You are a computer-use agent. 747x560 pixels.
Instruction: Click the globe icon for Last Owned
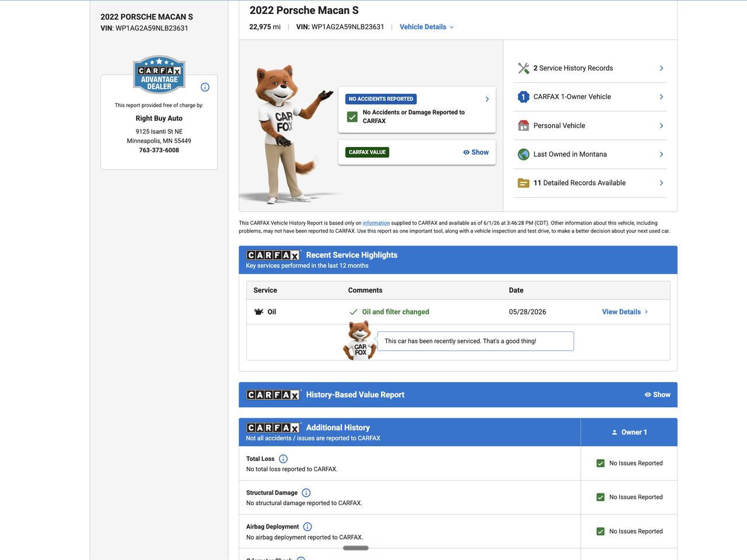(523, 154)
